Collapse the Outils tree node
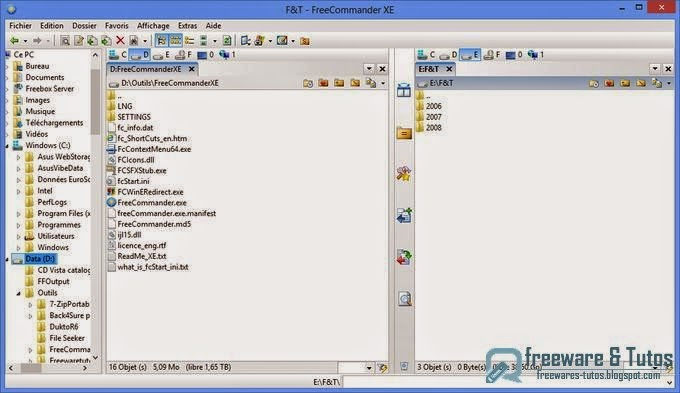 pyautogui.click(x=18, y=293)
